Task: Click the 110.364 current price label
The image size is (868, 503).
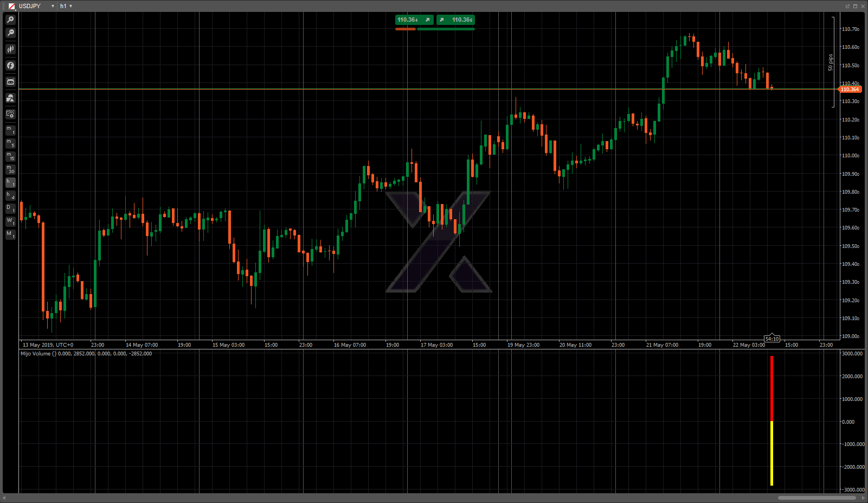Action: (850, 89)
